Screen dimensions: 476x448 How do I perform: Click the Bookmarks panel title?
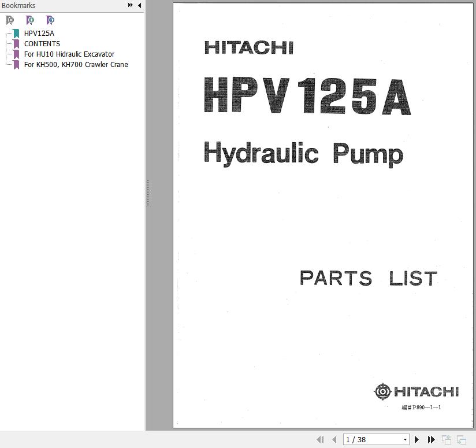click(x=18, y=5)
